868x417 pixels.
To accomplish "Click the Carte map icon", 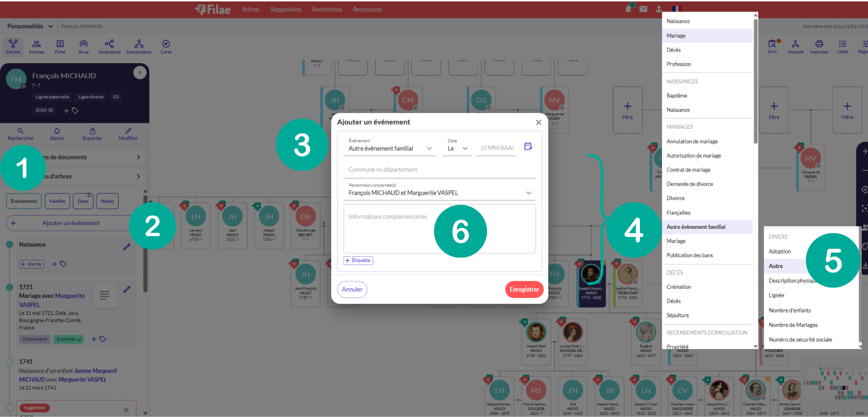I will tap(166, 46).
